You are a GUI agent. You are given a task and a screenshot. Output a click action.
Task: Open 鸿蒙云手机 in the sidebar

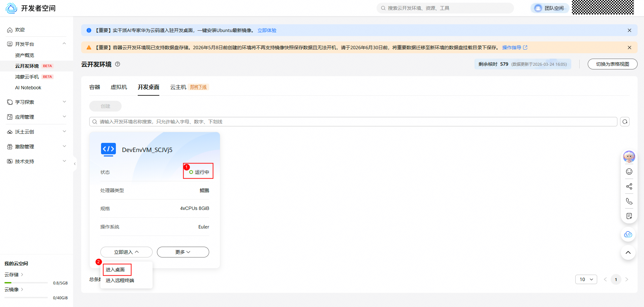(x=27, y=77)
